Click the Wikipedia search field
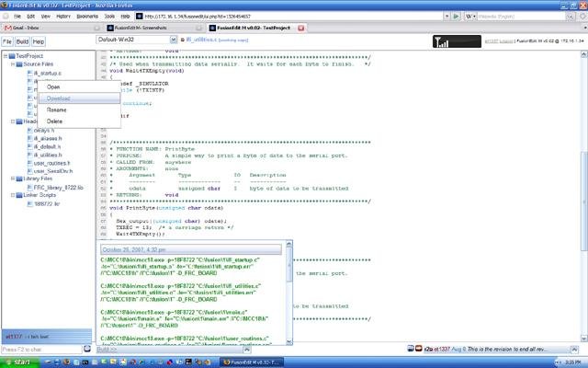Image resolution: width=588 pixels, height=368 pixels. [521, 17]
